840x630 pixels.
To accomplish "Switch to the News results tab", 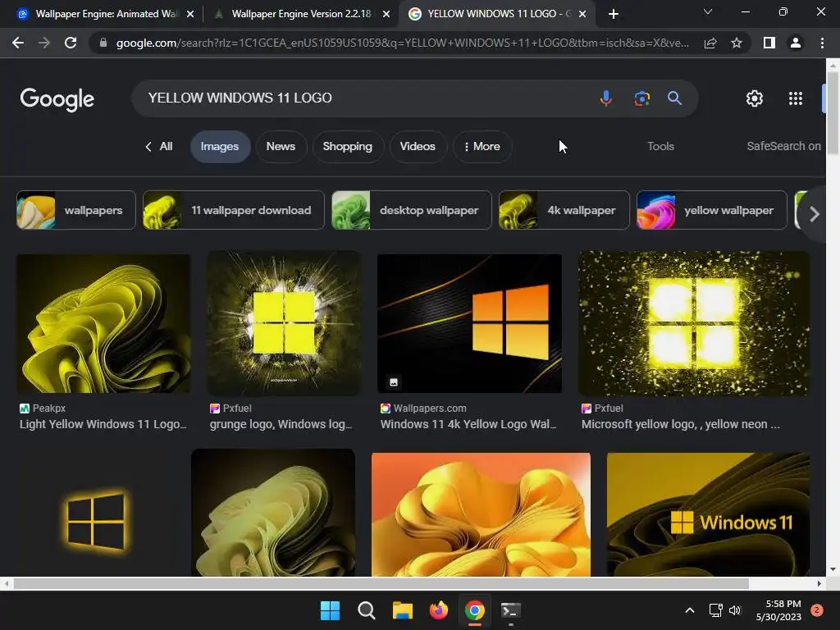I will click(281, 146).
